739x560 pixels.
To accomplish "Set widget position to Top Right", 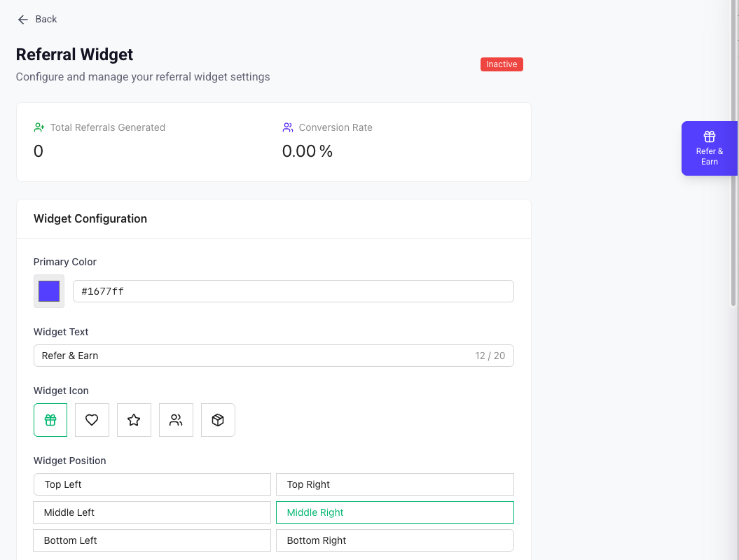I will point(395,484).
